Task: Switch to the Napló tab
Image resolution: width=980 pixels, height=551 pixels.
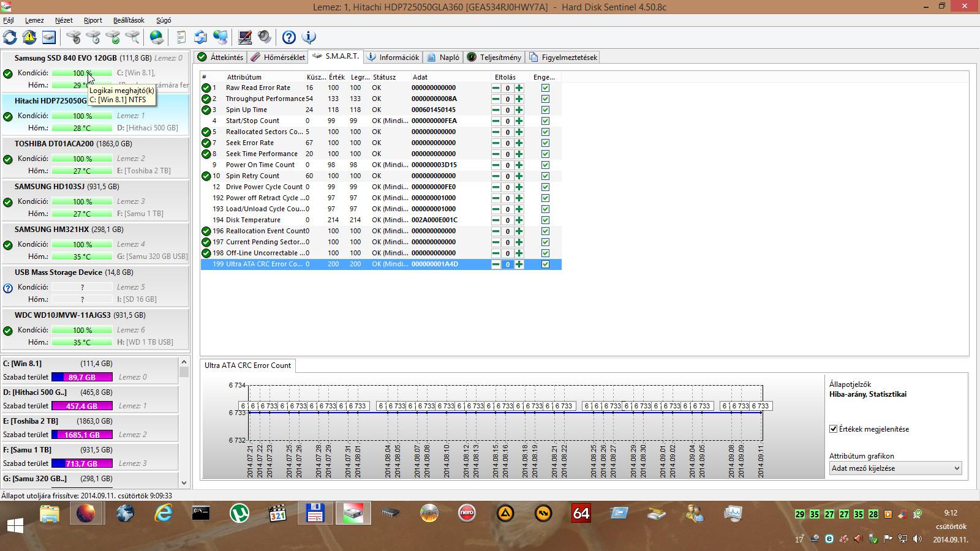Action: coord(443,58)
